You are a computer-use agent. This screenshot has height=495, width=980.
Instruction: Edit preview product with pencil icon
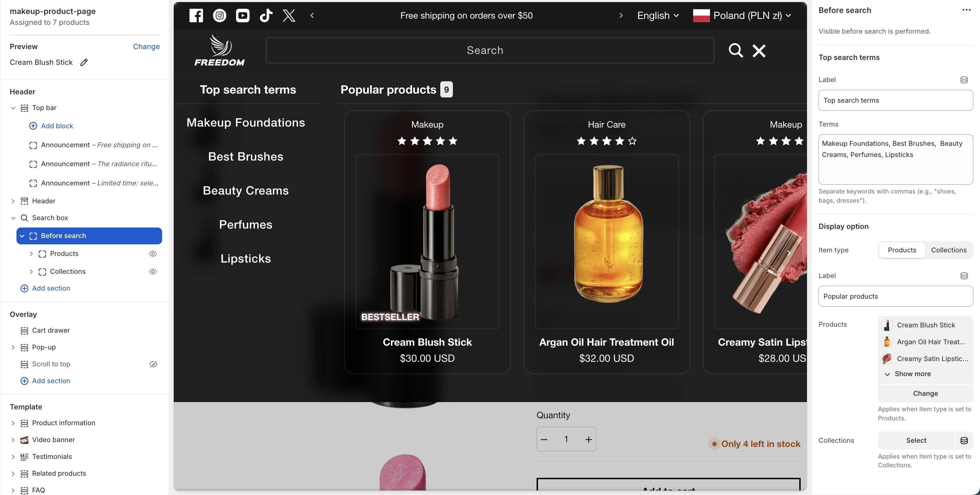click(84, 62)
